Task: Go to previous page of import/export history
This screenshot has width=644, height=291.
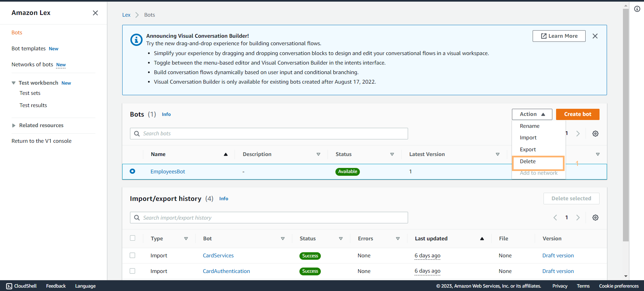Action: [555, 218]
